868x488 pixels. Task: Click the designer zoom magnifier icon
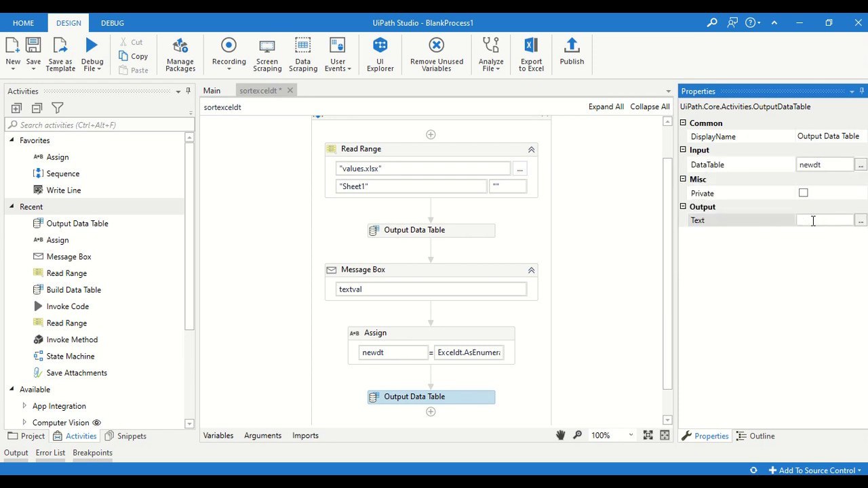tap(577, 435)
